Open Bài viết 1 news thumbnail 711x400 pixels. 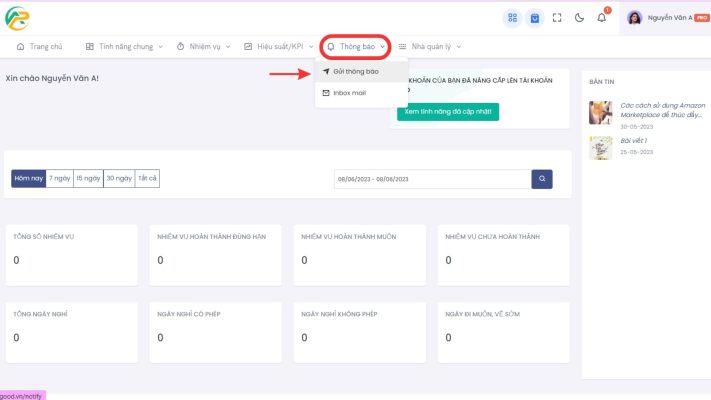coord(600,148)
